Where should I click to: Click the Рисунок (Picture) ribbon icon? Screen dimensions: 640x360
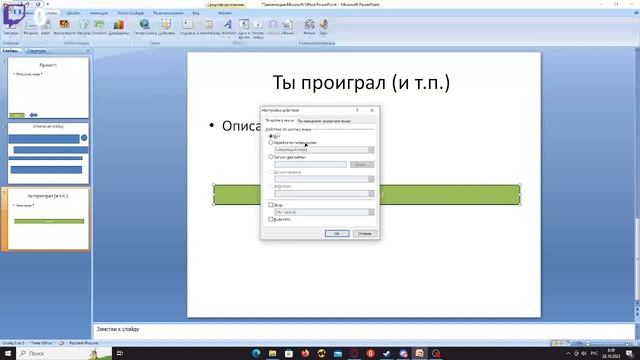[x=31, y=27]
